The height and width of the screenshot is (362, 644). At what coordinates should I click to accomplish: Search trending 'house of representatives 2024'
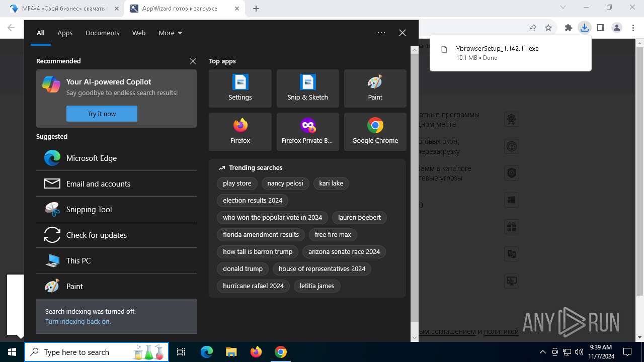(322, 268)
